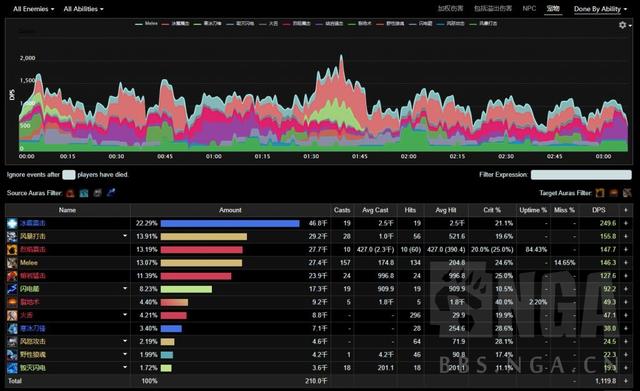The width and height of the screenshot is (640, 391).
Task: Click the plus icon in the Total row
Action: 626,381
